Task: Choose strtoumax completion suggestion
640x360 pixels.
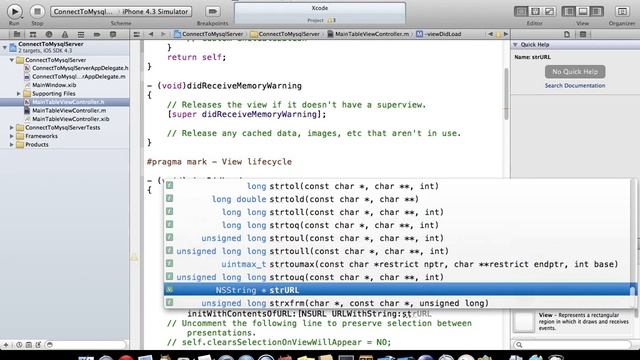Action: coord(398,264)
